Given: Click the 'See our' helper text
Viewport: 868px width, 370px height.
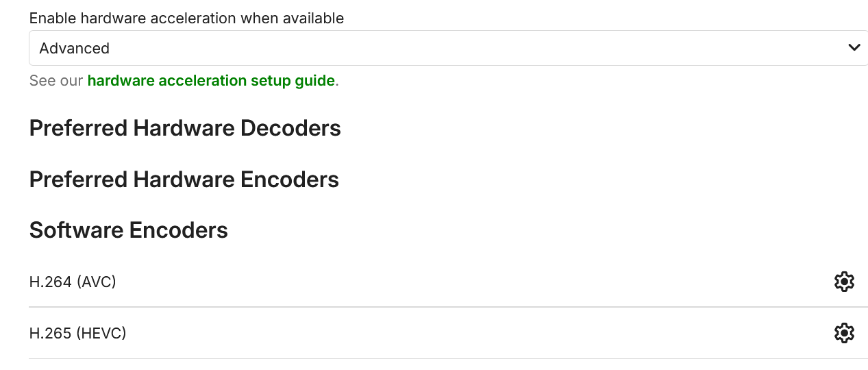Looking at the screenshot, I should point(56,81).
